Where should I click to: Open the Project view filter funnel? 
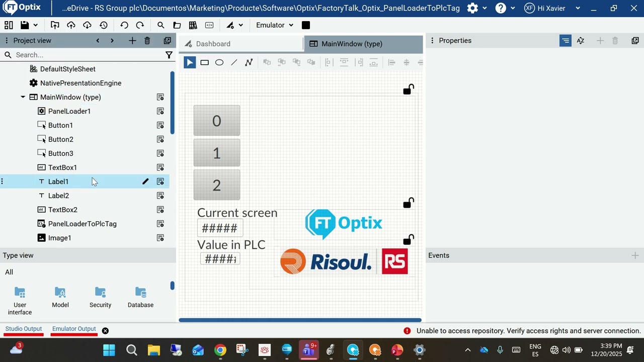click(x=169, y=55)
